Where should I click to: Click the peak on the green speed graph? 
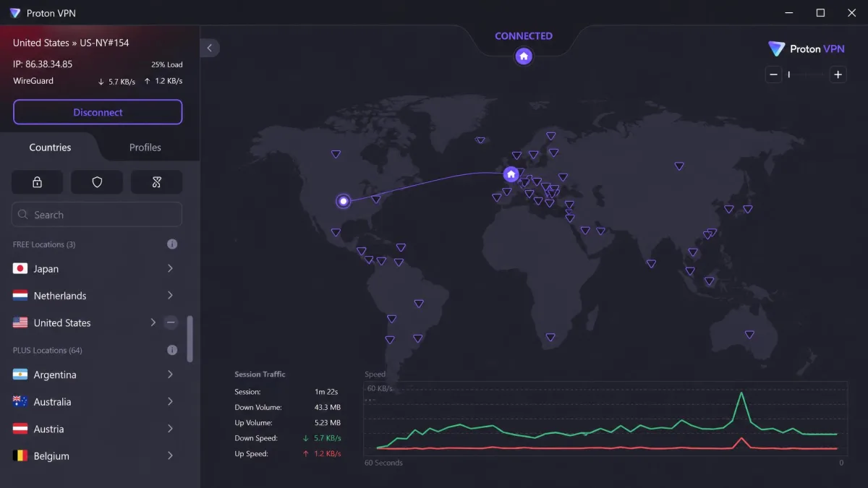(x=741, y=393)
